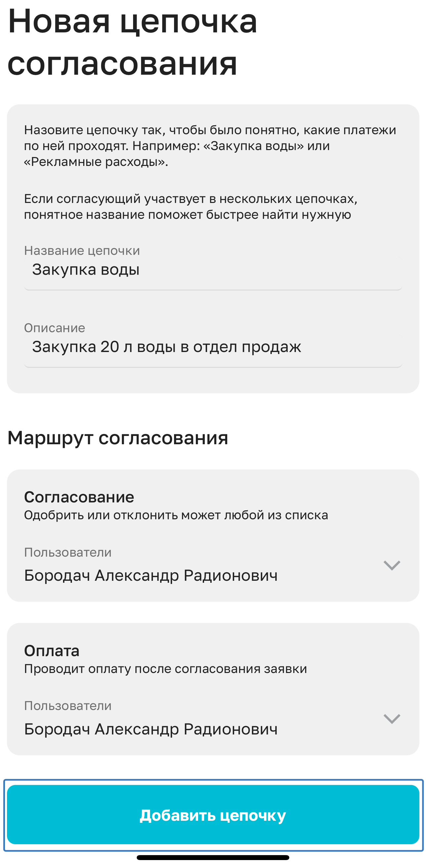Tap the "Согласование" card heading
This screenshot has height=868, width=426.
click(79, 497)
